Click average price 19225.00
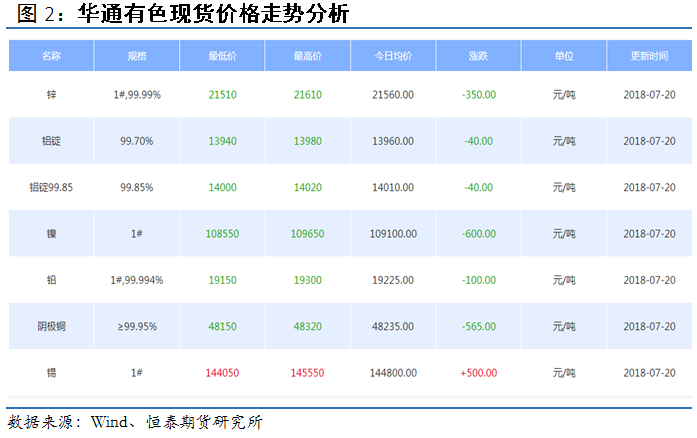This screenshot has height=438, width=697. click(393, 280)
